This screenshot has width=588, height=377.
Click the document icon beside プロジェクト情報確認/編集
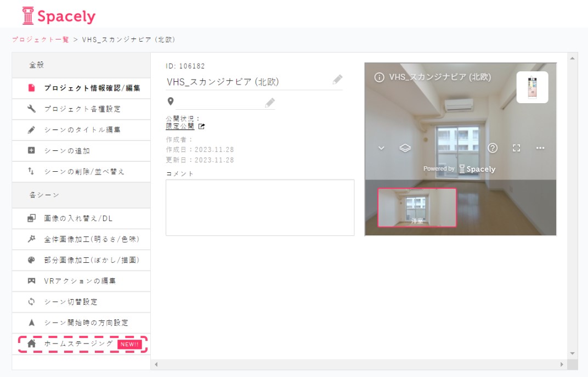pyautogui.click(x=31, y=88)
